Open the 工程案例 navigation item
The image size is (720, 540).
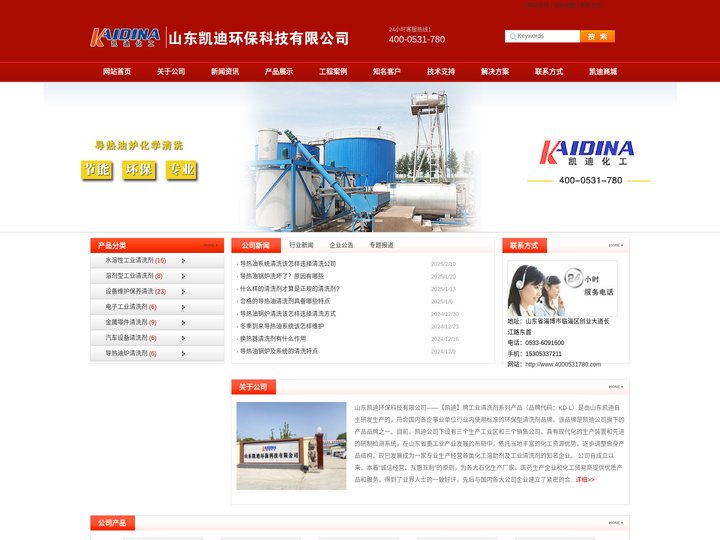tap(333, 72)
